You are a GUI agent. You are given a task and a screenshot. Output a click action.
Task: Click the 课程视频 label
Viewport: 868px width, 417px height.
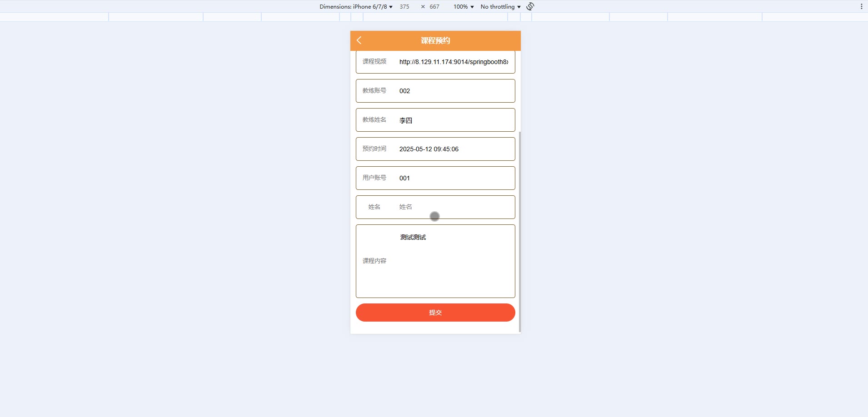(374, 61)
